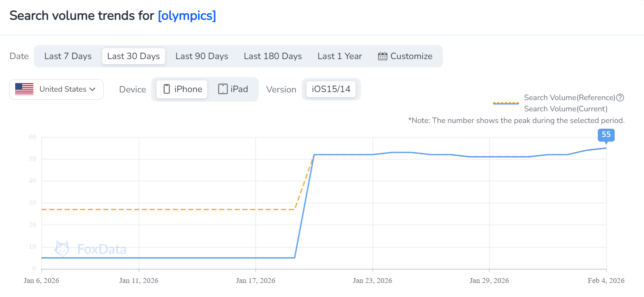Click the iPad tablet icon

(223, 89)
